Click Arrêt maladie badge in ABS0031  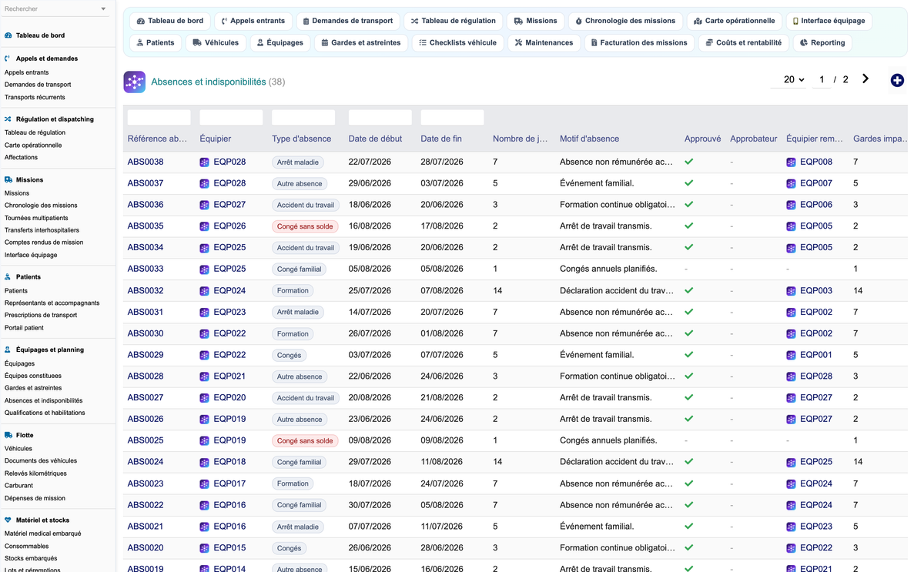(x=297, y=313)
